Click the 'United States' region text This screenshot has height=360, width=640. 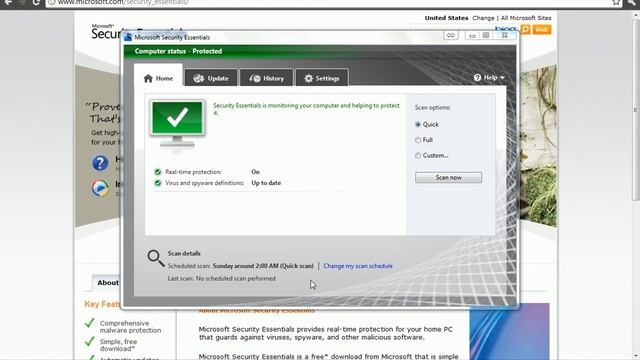point(446,18)
